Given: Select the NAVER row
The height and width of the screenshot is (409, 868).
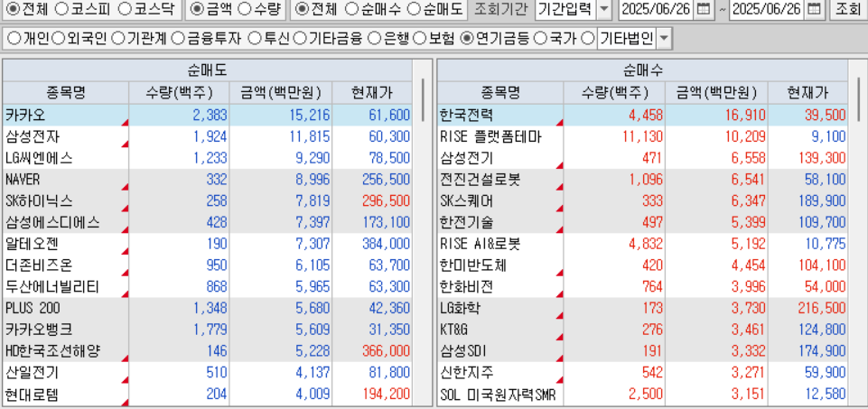Looking at the screenshot, I should coord(208,180).
